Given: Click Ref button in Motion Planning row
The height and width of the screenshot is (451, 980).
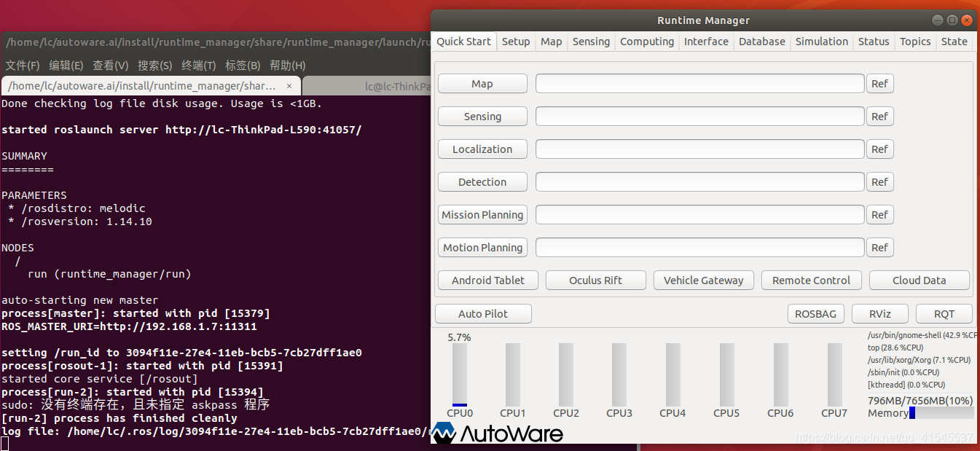Looking at the screenshot, I should pos(879,248).
